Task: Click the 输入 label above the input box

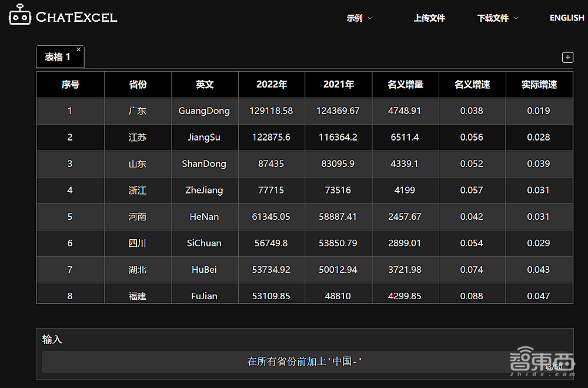Action: pos(52,340)
